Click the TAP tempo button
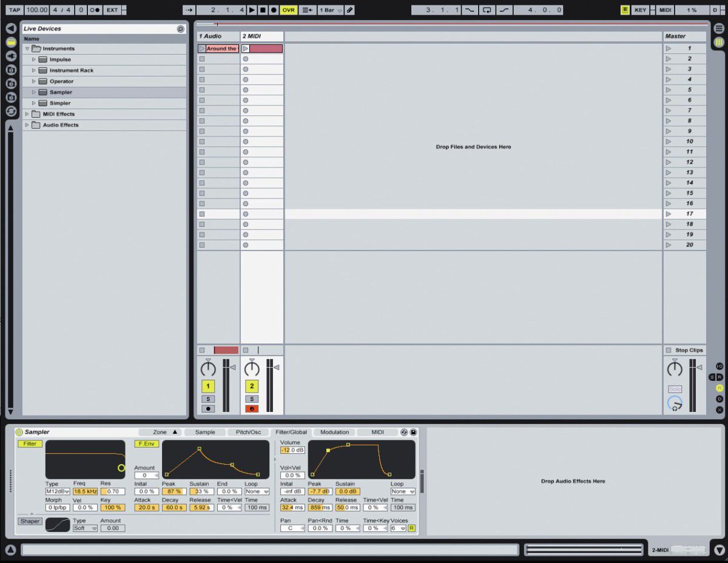 13,10
